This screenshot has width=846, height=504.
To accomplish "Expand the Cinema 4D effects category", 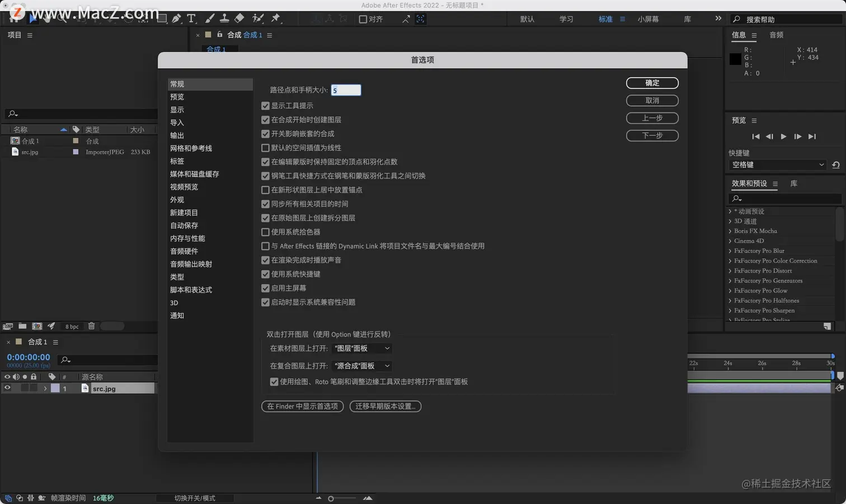I will (730, 241).
